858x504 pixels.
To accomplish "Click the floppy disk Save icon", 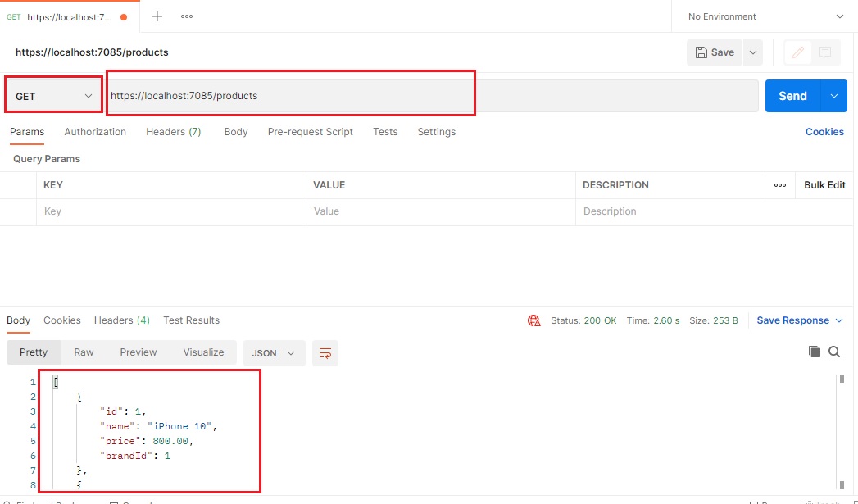I will pos(701,52).
